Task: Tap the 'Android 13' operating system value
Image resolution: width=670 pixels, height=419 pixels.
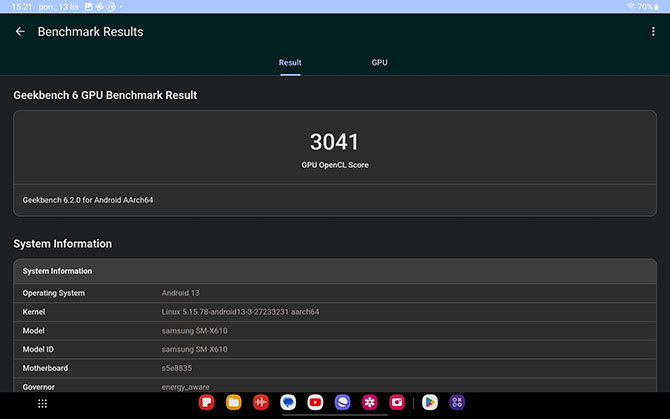Action: [x=180, y=293]
